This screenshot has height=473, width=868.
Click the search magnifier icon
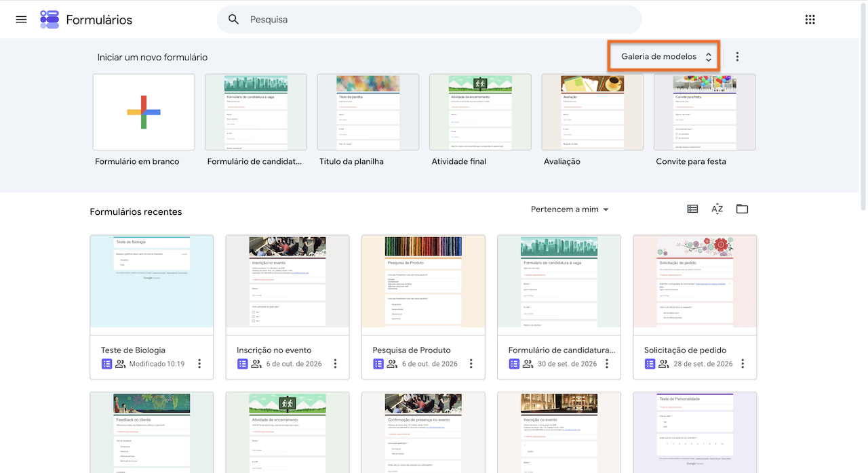click(234, 20)
